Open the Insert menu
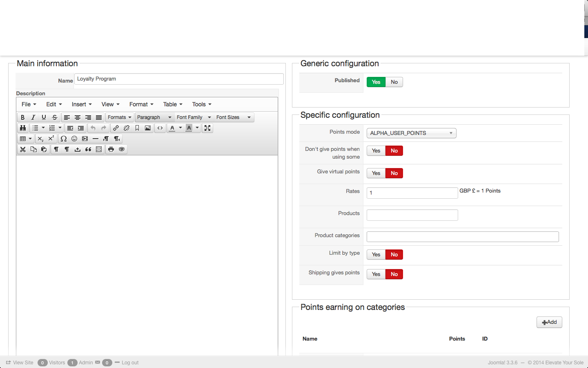The width and height of the screenshot is (588, 368). coord(82,104)
